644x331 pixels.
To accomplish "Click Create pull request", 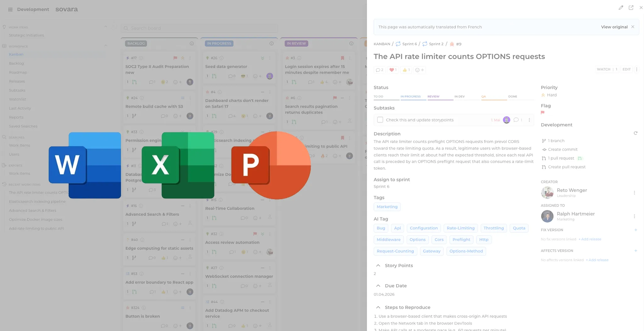I will pos(567,167).
